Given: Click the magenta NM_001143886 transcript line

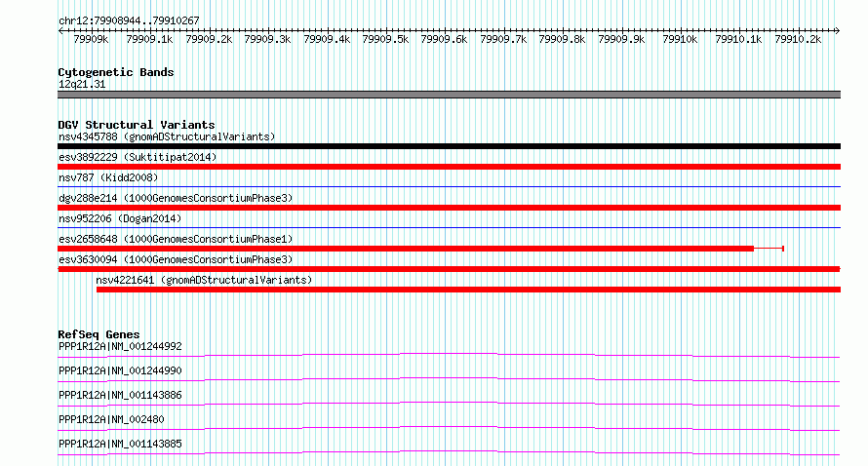Looking at the screenshot, I should pos(449,404).
